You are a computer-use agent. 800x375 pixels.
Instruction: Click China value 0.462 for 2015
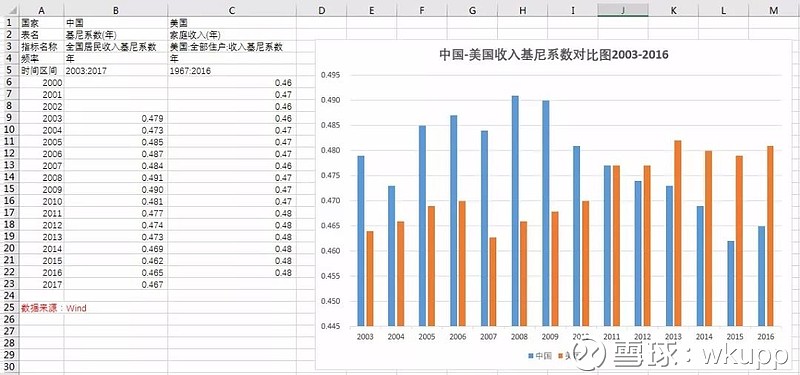116,260
